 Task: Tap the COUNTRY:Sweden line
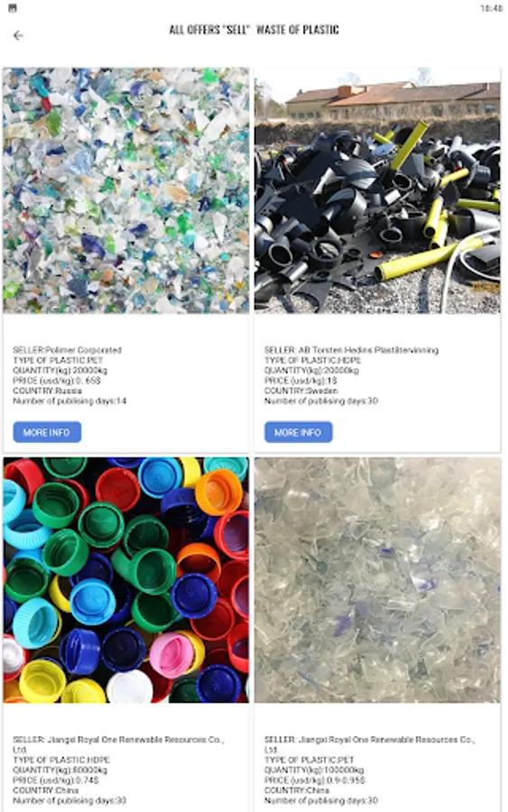300,391
